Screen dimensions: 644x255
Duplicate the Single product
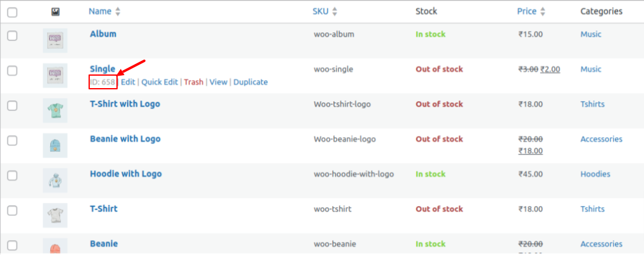pyautogui.click(x=250, y=82)
